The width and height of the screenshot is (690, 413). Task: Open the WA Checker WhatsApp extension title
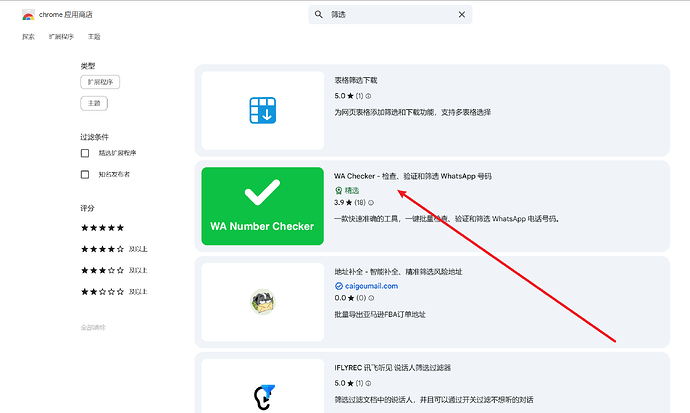pyautogui.click(x=413, y=176)
